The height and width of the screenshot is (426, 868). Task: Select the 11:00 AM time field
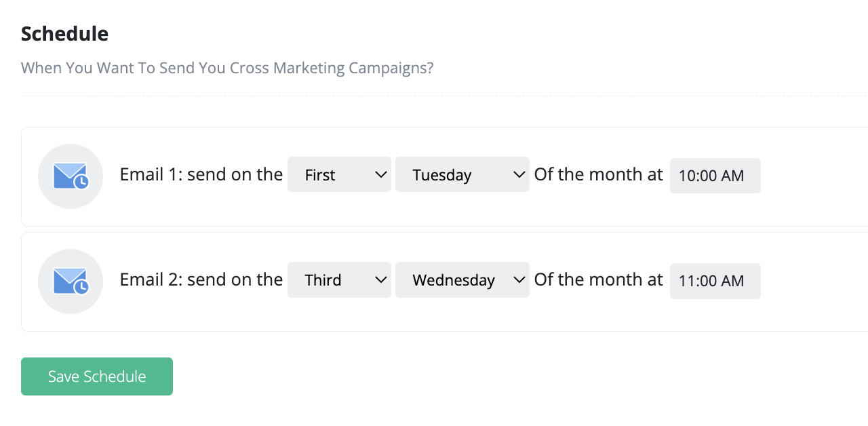click(715, 281)
